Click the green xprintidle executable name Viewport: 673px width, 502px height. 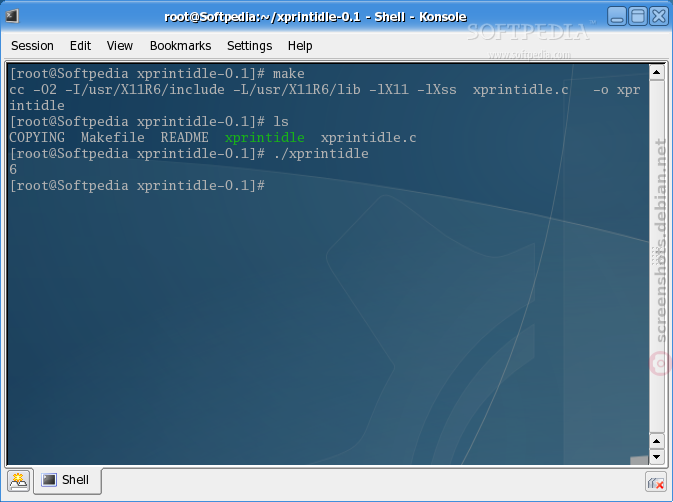264,138
